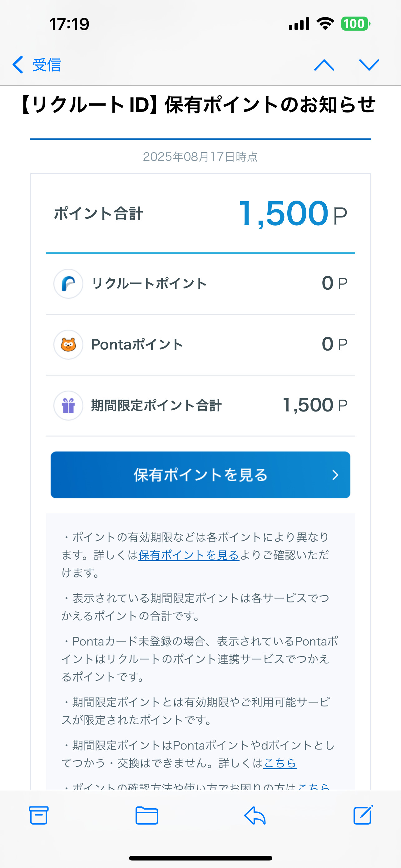The width and height of the screenshot is (401, 868).
Task: Tap the purple gift box icon
Action: (68, 406)
